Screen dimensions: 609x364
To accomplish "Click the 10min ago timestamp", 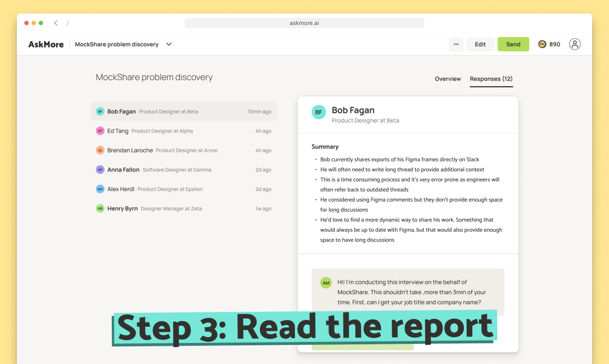I will pos(259,112).
